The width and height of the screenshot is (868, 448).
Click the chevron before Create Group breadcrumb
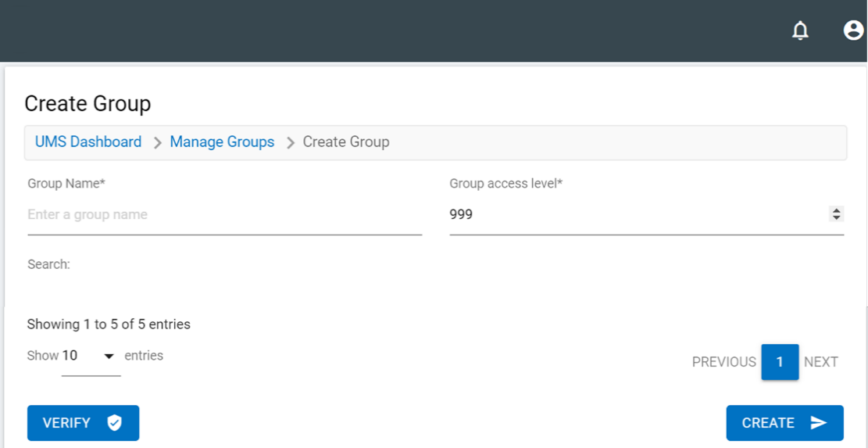click(x=290, y=142)
